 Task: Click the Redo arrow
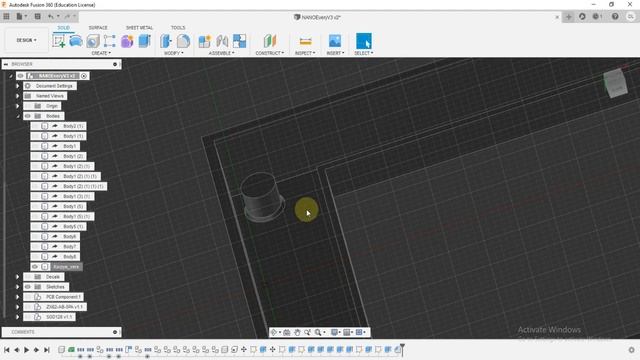coord(67,17)
